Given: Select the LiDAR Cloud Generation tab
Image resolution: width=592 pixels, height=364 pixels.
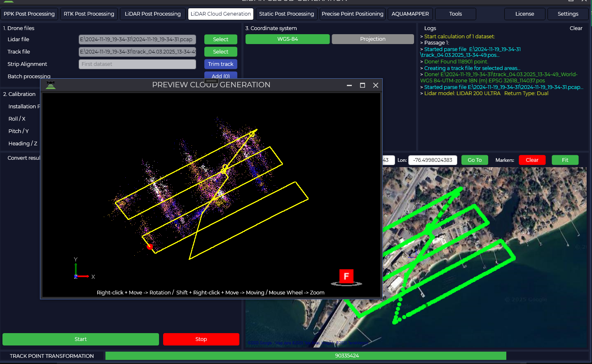Looking at the screenshot, I should [221, 14].
